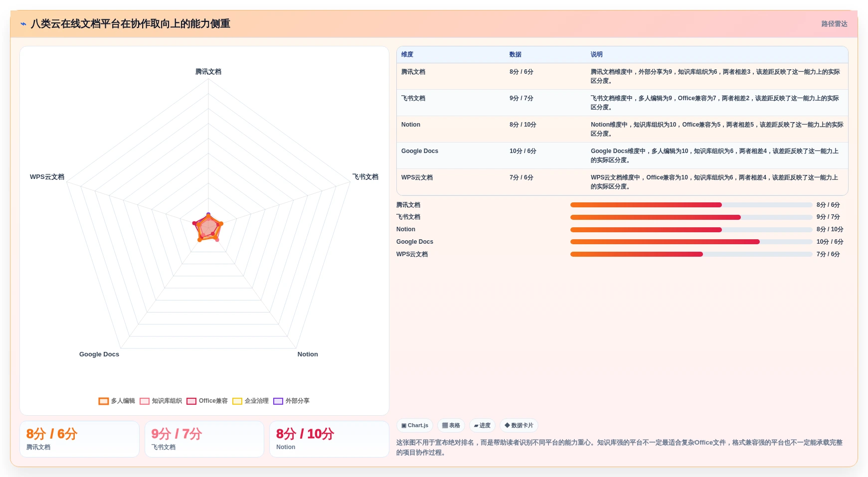Click the 进度 tag chip
The width and height of the screenshot is (868, 477).
click(x=482, y=426)
